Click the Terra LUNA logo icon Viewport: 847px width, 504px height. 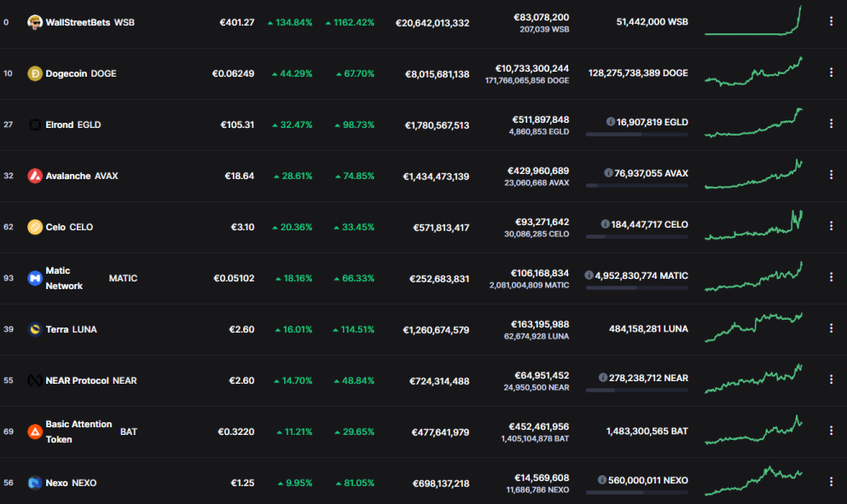coord(35,329)
